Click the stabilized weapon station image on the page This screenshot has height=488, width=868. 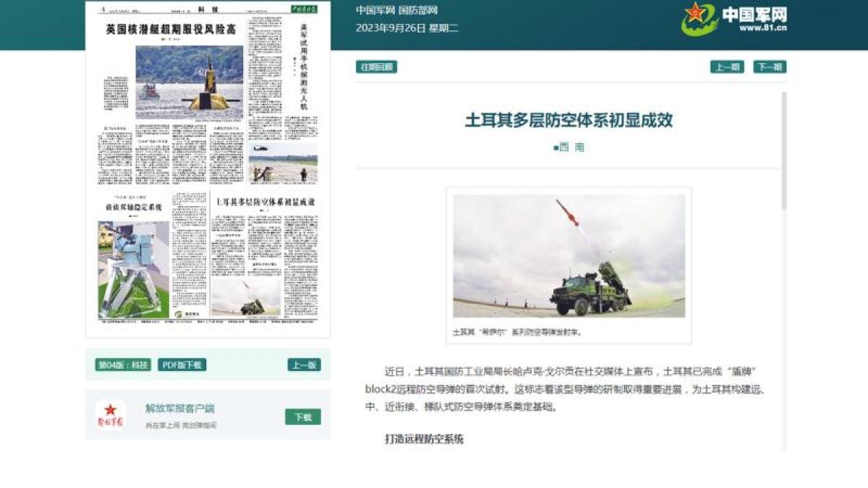pyautogui.click(x=134, y=269)
